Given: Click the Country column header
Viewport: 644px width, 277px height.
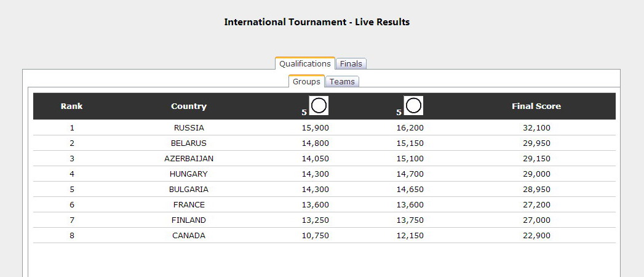Looking at the screenshot, I should point(189,106).
